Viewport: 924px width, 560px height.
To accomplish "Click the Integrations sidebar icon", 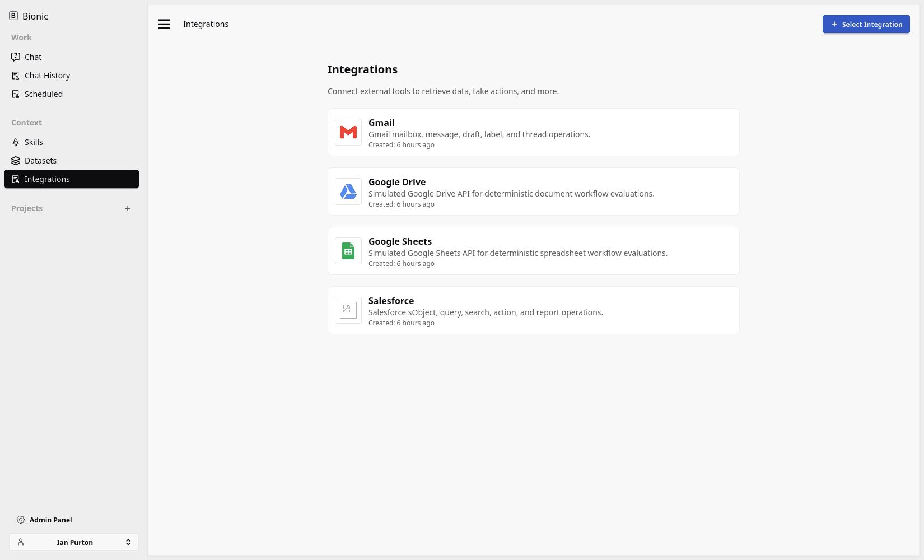I will [x=16, y=179].
